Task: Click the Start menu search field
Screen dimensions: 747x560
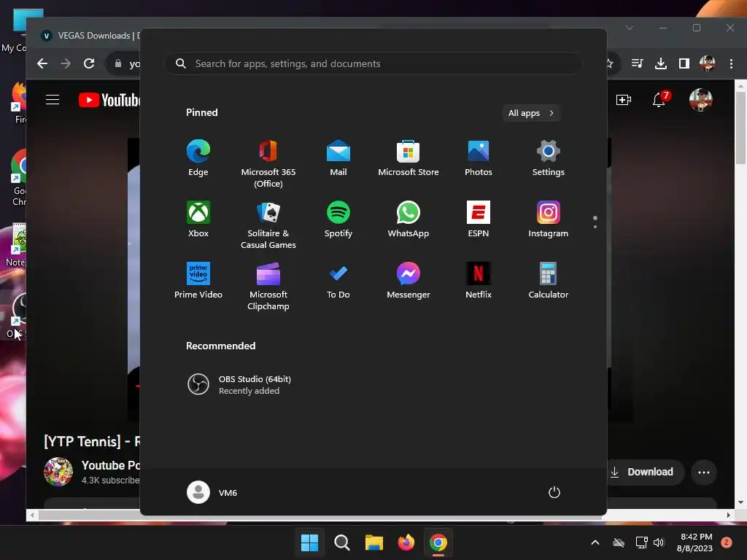Action: [x=373, y=63]
